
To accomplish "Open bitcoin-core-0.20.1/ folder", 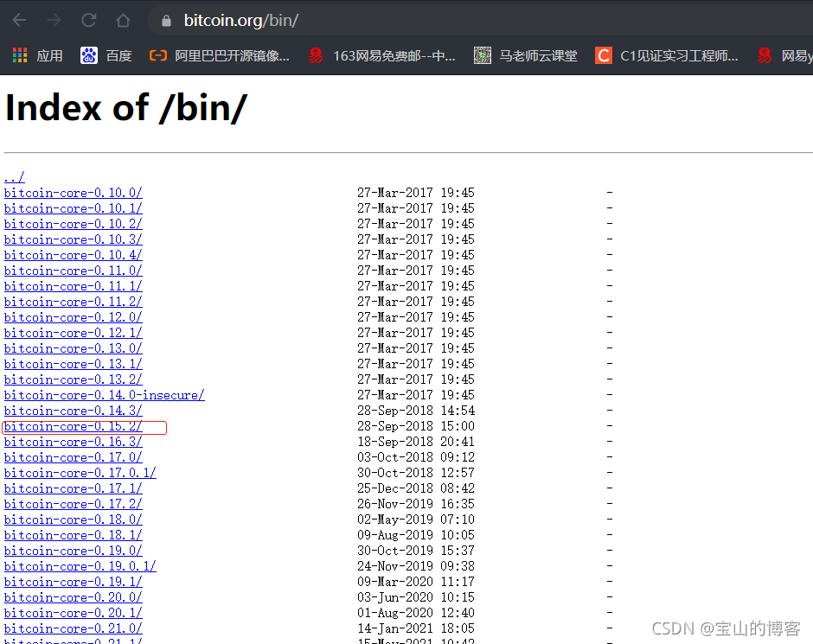I will 74,613.
